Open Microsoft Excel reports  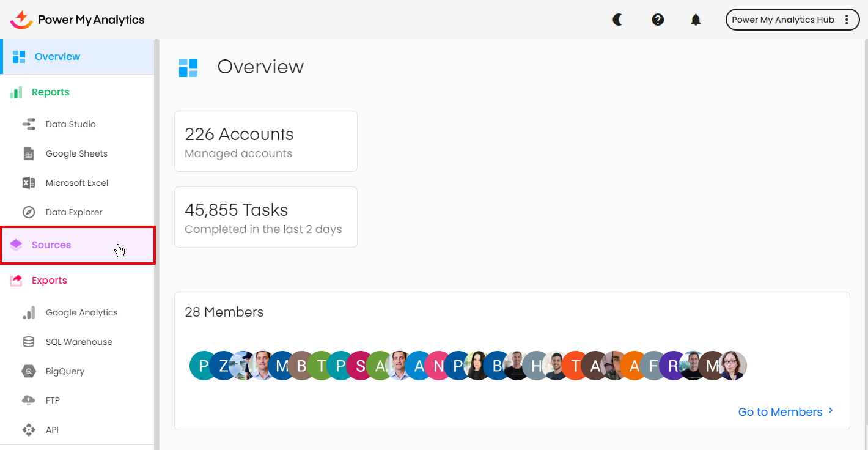(x=77, y=183)
